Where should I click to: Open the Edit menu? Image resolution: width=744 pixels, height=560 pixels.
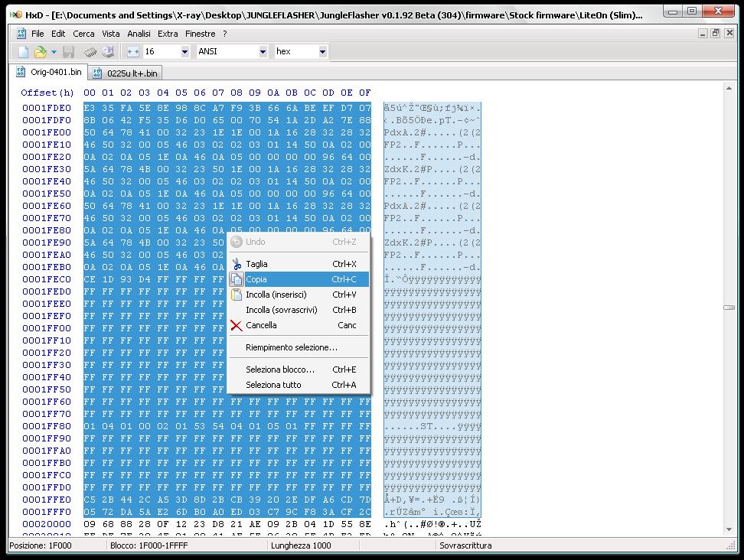tap(58, 34)
